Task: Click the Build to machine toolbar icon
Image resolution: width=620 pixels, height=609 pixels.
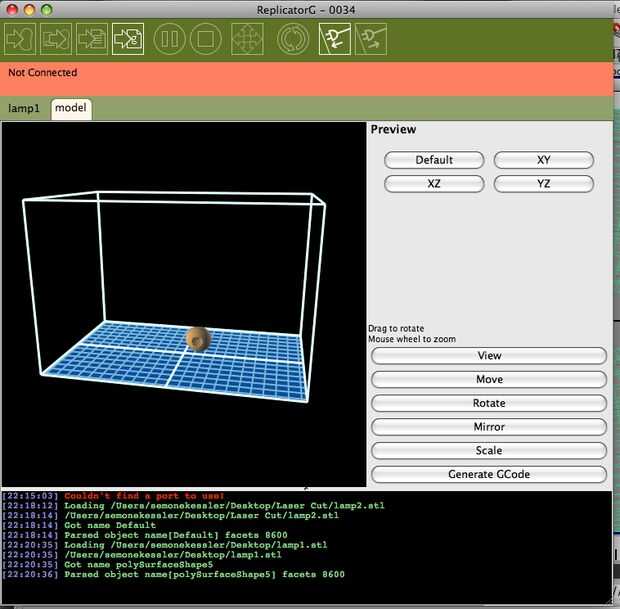Action: point(20,39)
